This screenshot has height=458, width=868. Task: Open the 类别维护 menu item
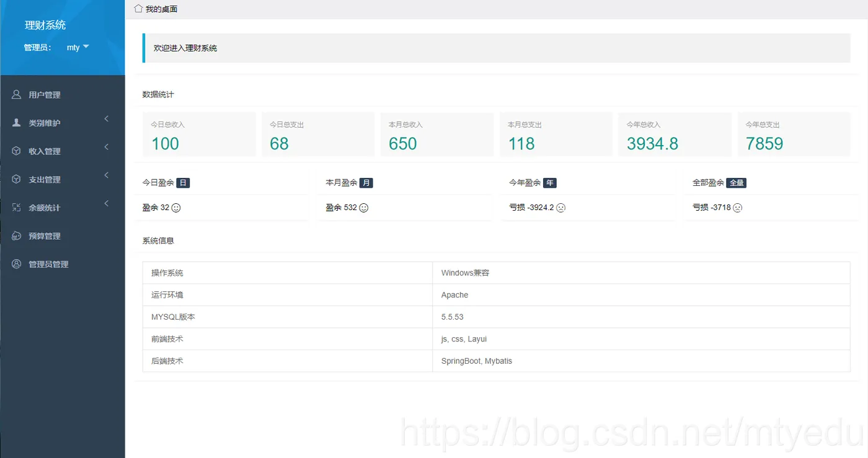[x=63, y=123]
